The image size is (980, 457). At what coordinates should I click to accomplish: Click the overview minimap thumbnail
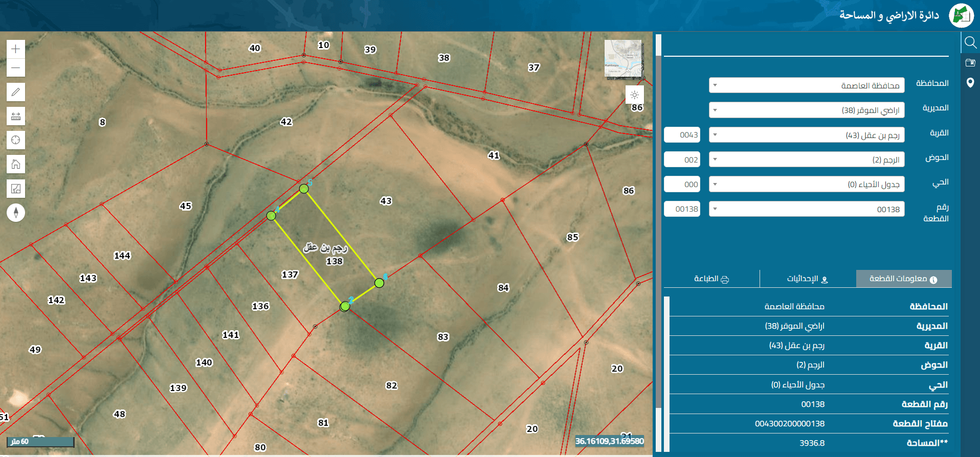(x=623, y=59)
